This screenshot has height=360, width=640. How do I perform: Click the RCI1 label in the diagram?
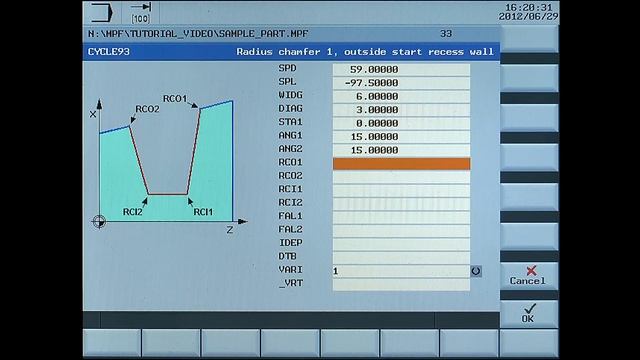[x=203, y=212]
